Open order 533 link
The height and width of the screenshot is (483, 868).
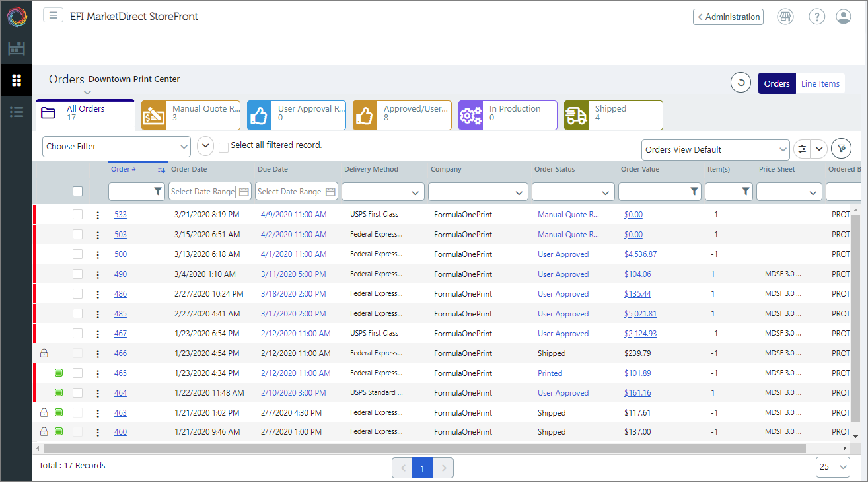pyautogui.click(x=120, y=215)
